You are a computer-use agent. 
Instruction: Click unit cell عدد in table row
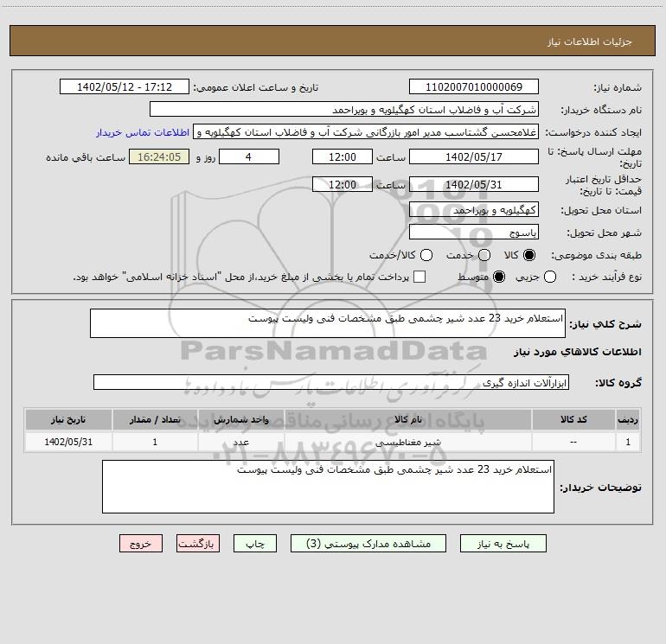[240, 442]
